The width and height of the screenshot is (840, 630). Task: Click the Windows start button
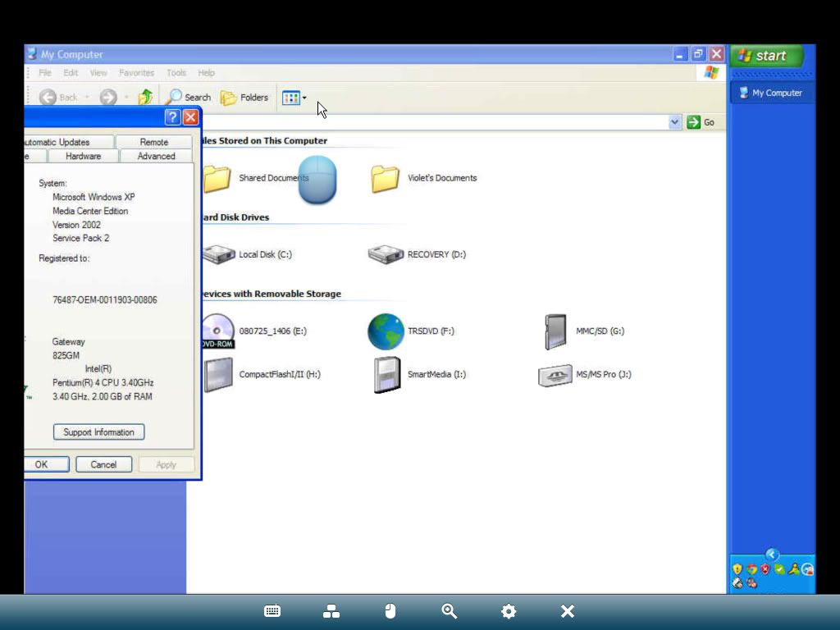click(766, 56)
